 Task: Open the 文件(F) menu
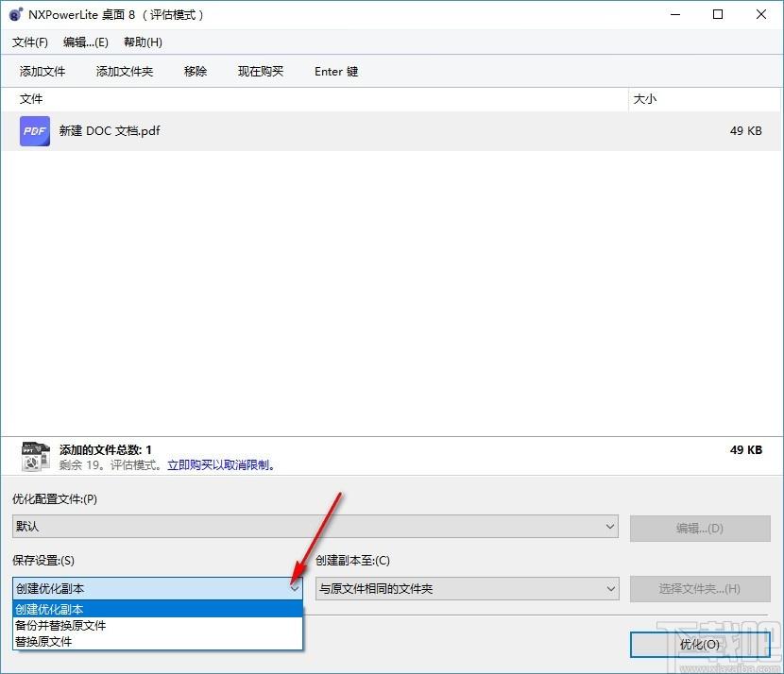pos(30,42)
